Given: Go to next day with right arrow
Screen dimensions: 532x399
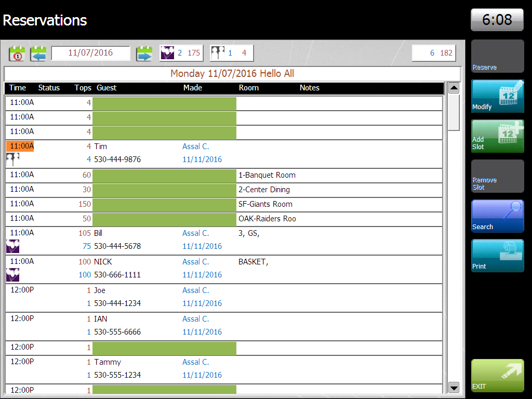Looking at the screenshot, I should tap(144, 54).
